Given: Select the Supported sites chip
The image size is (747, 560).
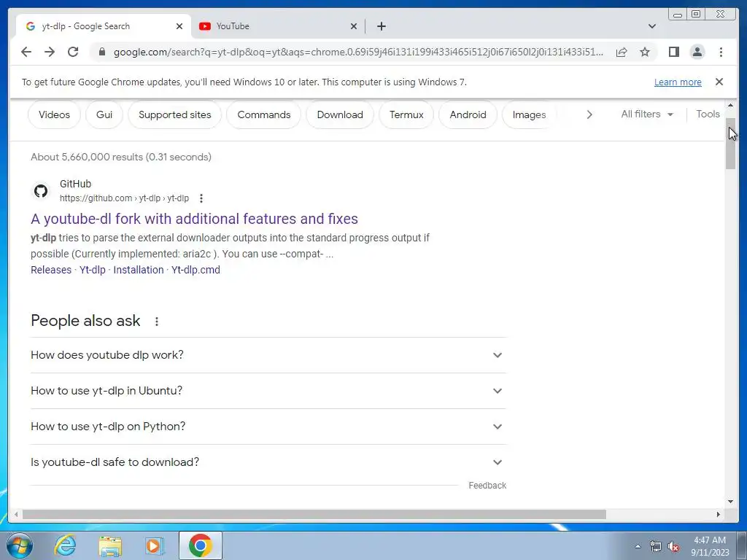Looking at the screenshot, I should [x=175, y=114].
